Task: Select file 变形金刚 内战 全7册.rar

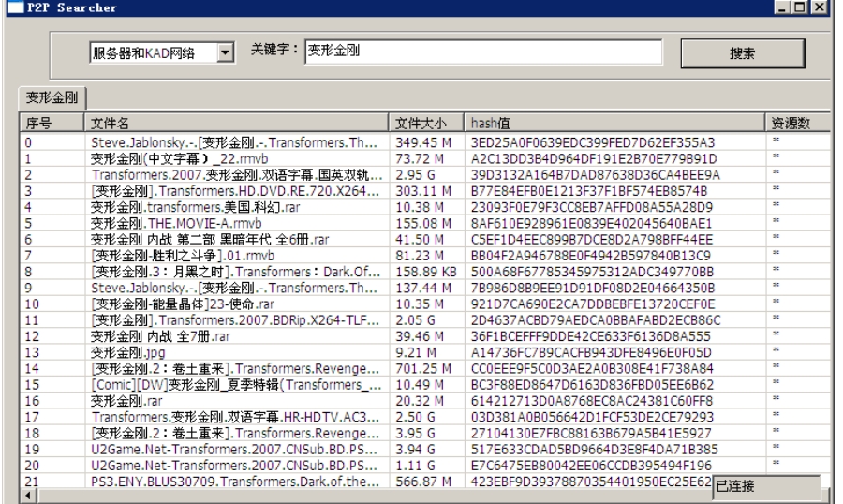Action: coord(161,336)
